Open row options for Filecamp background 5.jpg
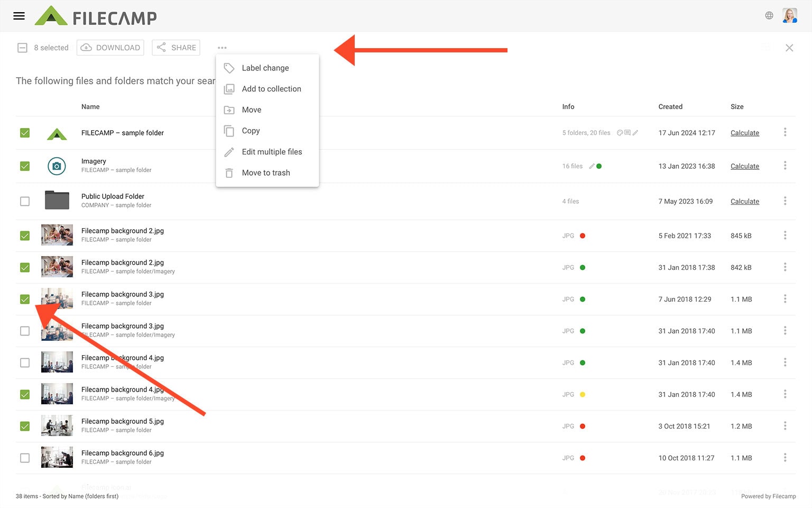The width and height of the screenshot is (812, 508). [x=785, y=425]
